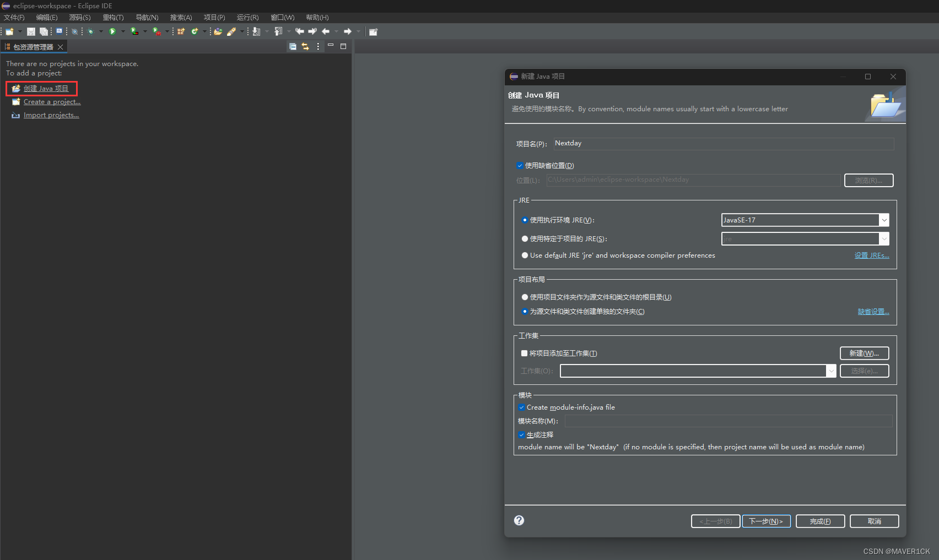939x560 pixels.
Task: Click the Next Annotation icon
Action: click(256, 31)
